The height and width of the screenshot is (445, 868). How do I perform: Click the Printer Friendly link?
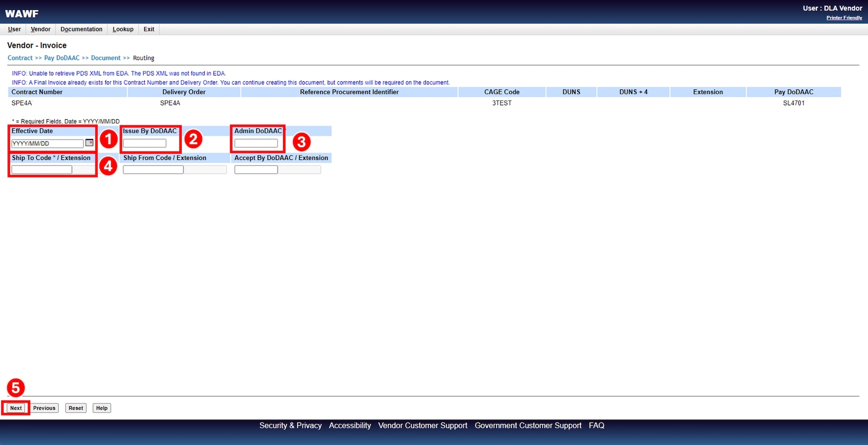tap(844, 18)
